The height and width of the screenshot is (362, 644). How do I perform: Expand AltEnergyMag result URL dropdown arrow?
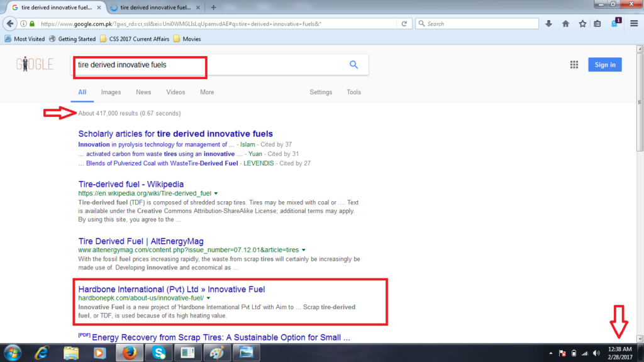[304, 250]
